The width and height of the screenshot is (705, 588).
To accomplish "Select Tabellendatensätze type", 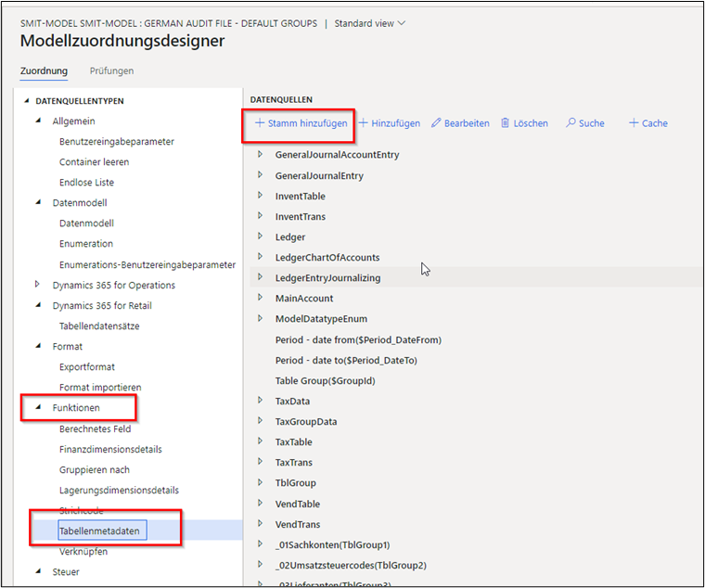I will click(99, 326).
